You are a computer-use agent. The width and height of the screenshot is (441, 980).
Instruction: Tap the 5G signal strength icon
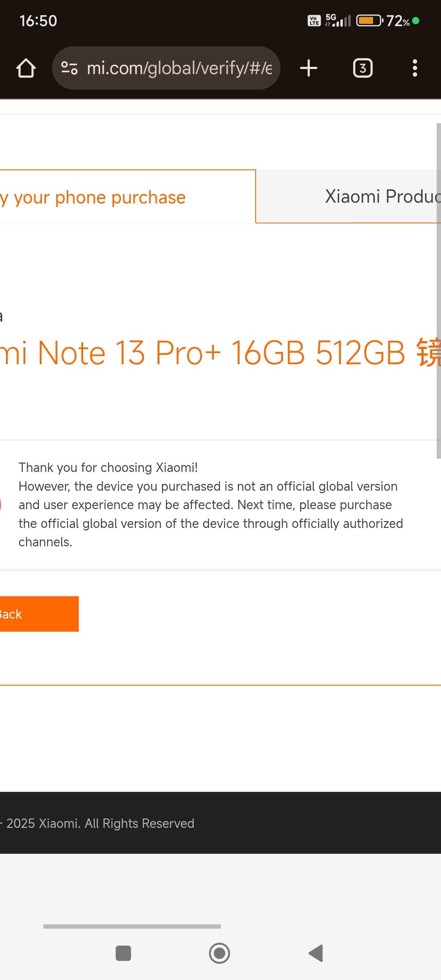pyautogui.click(x=338, y=21)
